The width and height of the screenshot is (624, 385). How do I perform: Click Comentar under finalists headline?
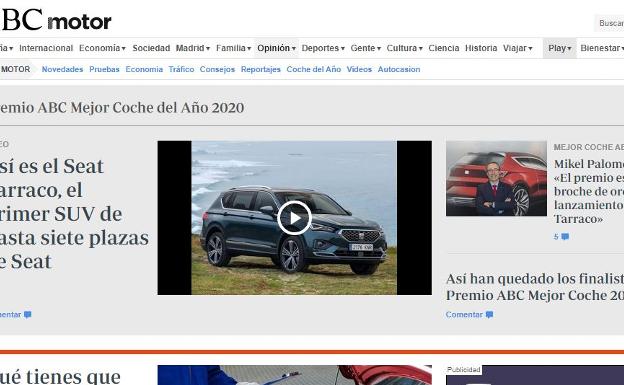[x=464, y=315]
